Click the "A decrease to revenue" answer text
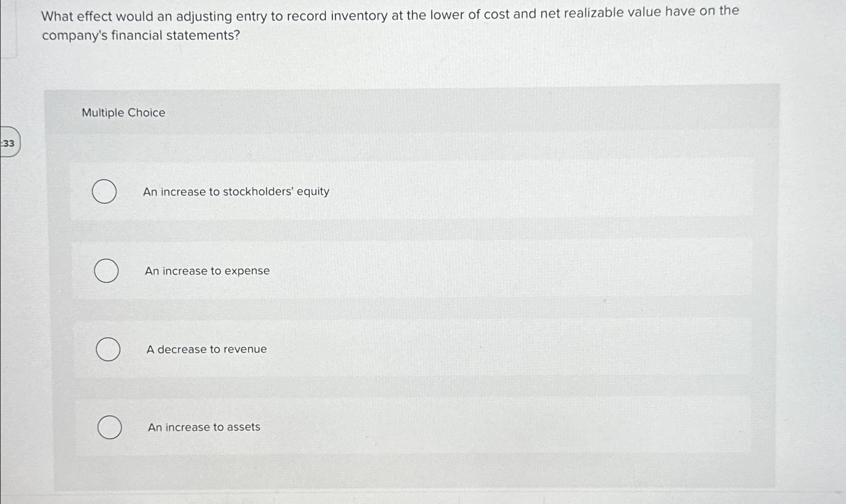This screenshot has height=504, width=846. 206,349
